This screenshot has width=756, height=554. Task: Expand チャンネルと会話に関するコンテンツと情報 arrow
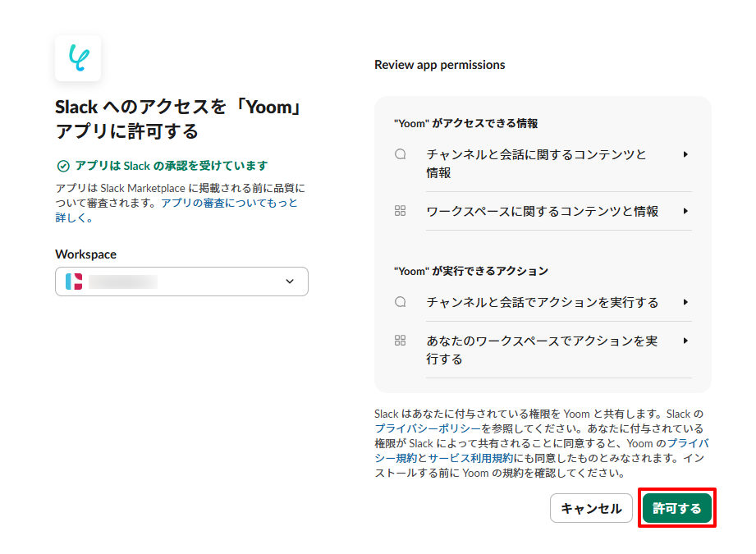[685, 154]
